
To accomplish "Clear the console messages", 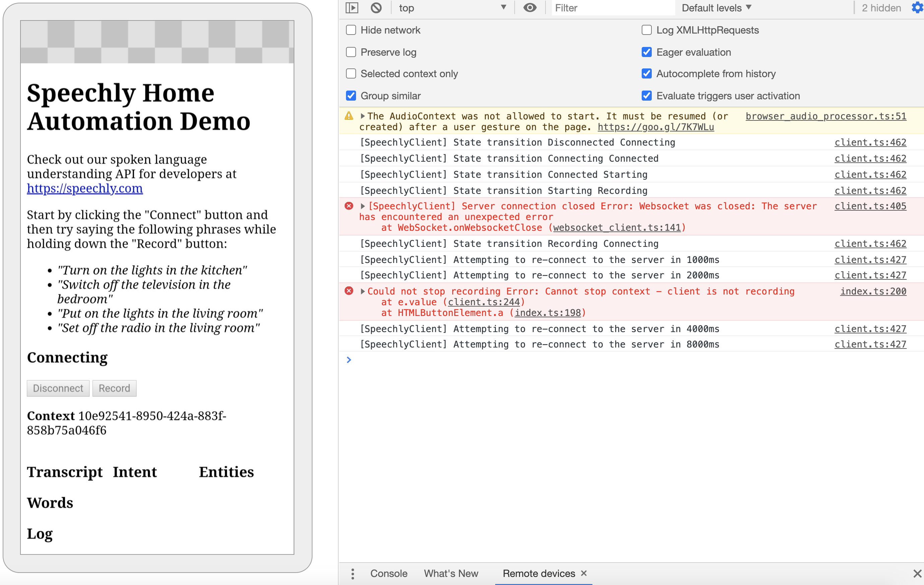I will pyautogui.click(x=376, y=8).
